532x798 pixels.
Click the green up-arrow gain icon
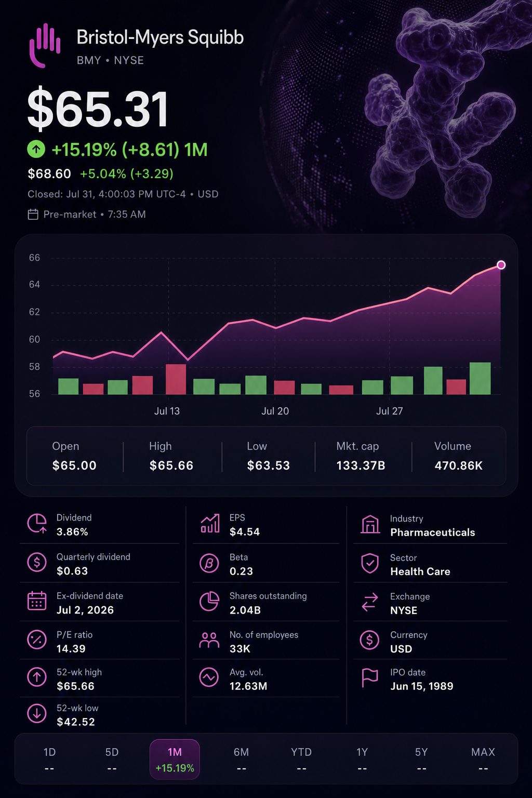point(36,150)
